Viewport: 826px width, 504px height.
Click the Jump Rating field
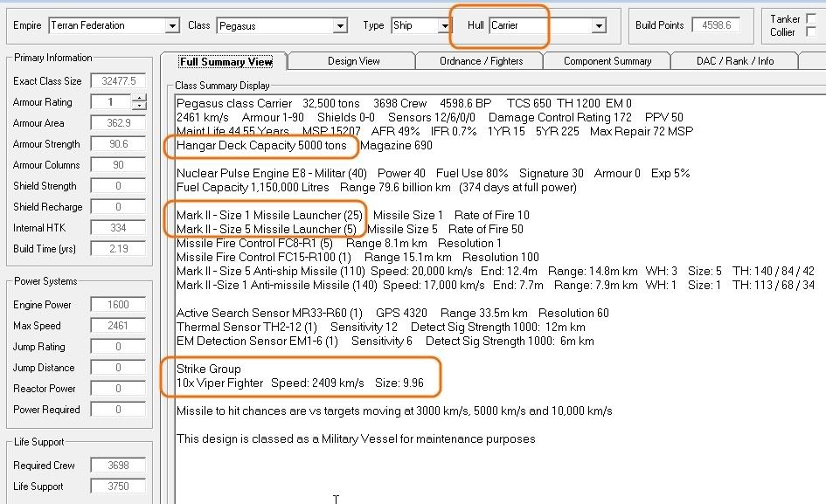pyautogui.click(x=118, y=347)
